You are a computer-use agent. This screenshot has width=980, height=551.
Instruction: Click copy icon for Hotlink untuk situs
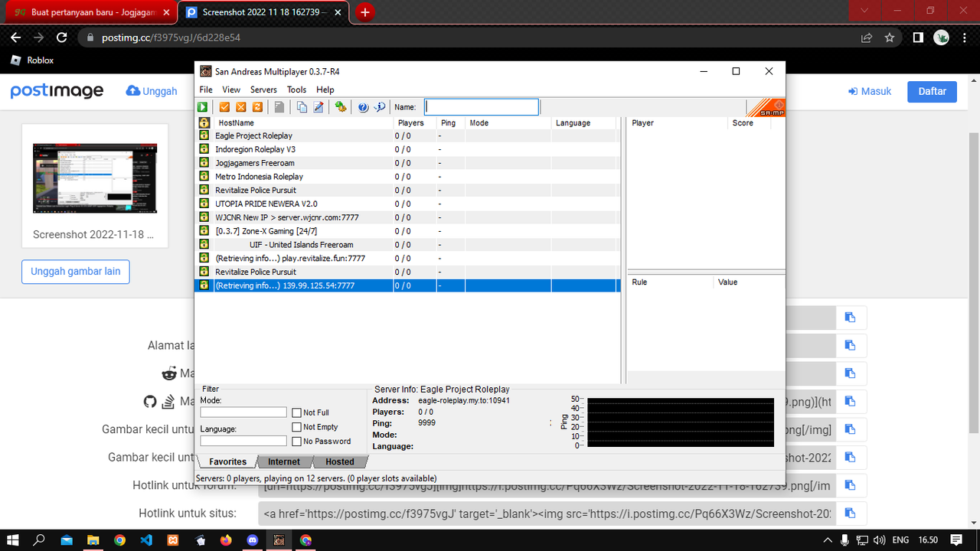coord(850,513)
